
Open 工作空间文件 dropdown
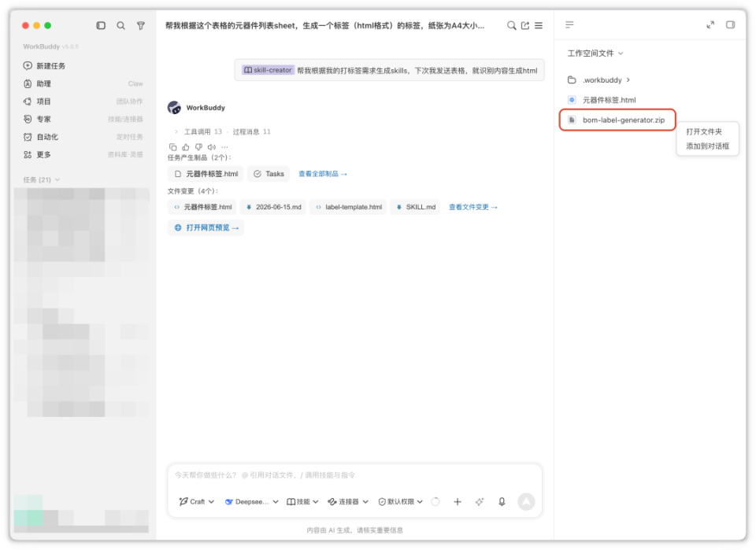(595, 54)
